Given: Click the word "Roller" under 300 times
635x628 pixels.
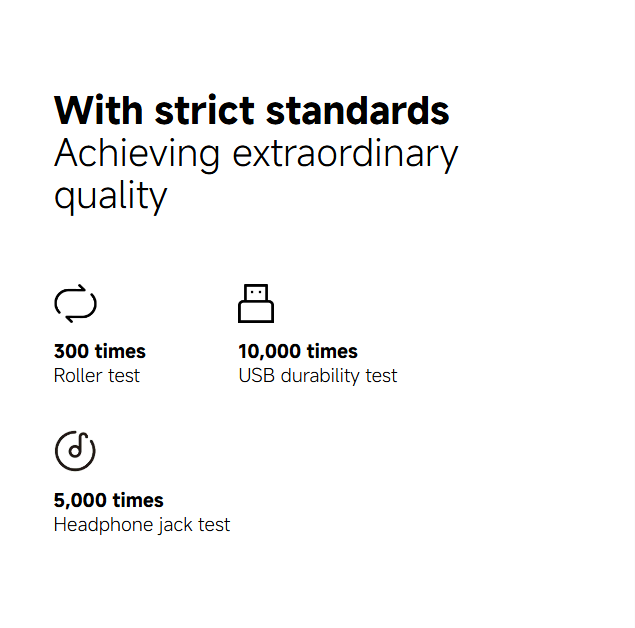Looking at the screenshot, I should point(77,376).
